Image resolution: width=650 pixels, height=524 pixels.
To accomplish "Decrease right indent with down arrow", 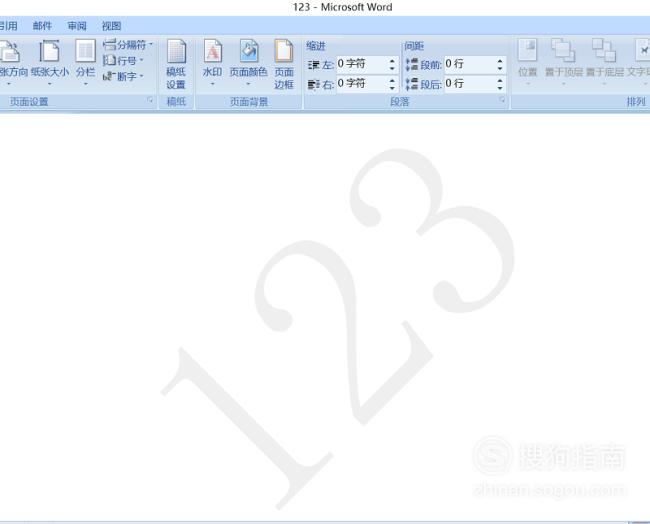I will 392,88.
